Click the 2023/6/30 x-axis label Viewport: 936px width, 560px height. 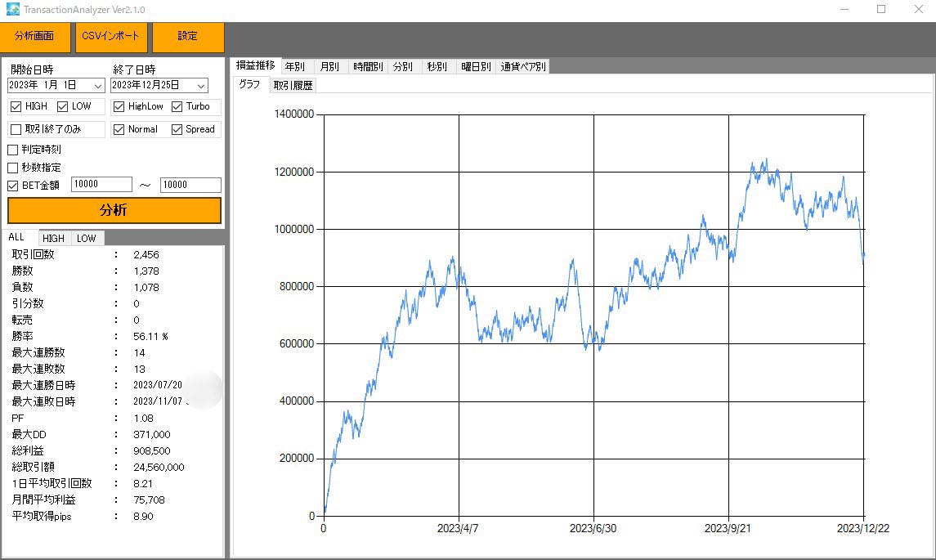point(593,529)
